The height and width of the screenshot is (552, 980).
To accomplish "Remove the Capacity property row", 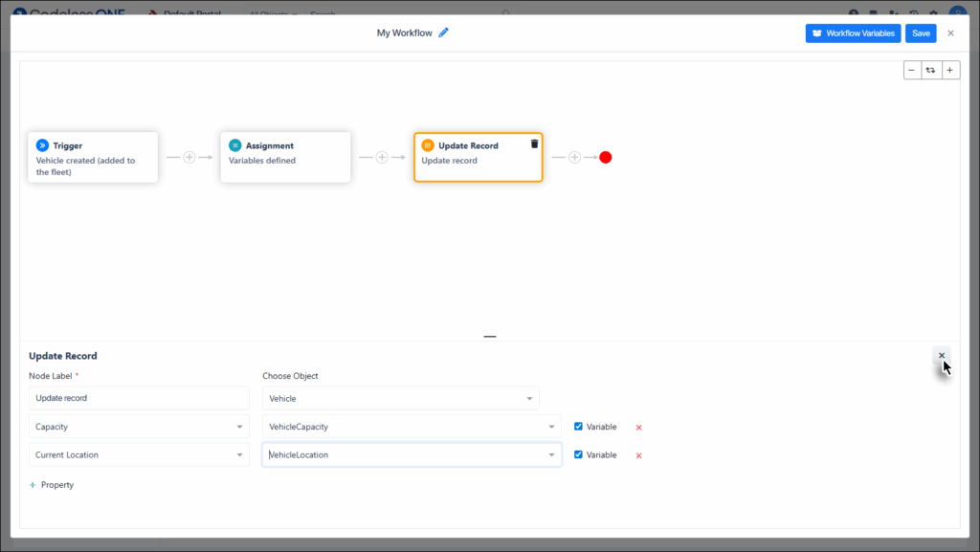I will coord(638,428).
